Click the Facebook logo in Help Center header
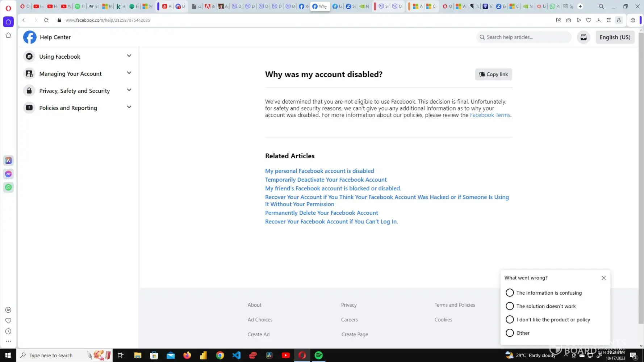The height and width of the screenshot is (362, 644). click(30, 37)
